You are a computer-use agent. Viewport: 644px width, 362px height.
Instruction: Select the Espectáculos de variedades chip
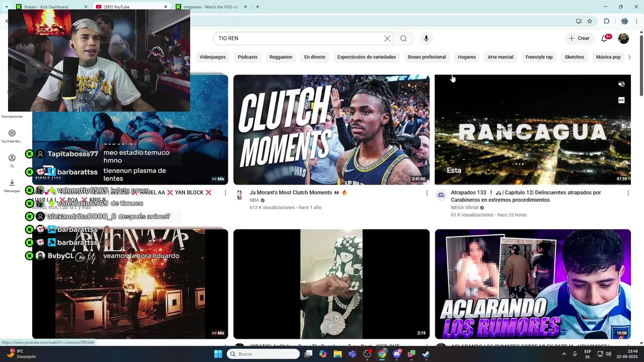click(366, 57)
